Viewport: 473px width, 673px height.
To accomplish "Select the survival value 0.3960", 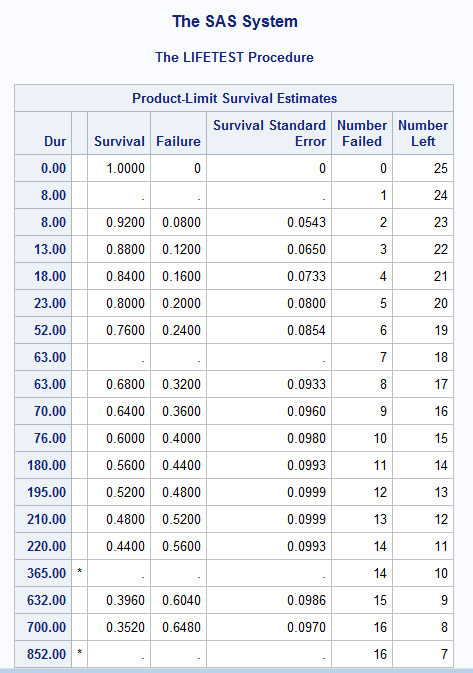I will click(x=125, y=600).
